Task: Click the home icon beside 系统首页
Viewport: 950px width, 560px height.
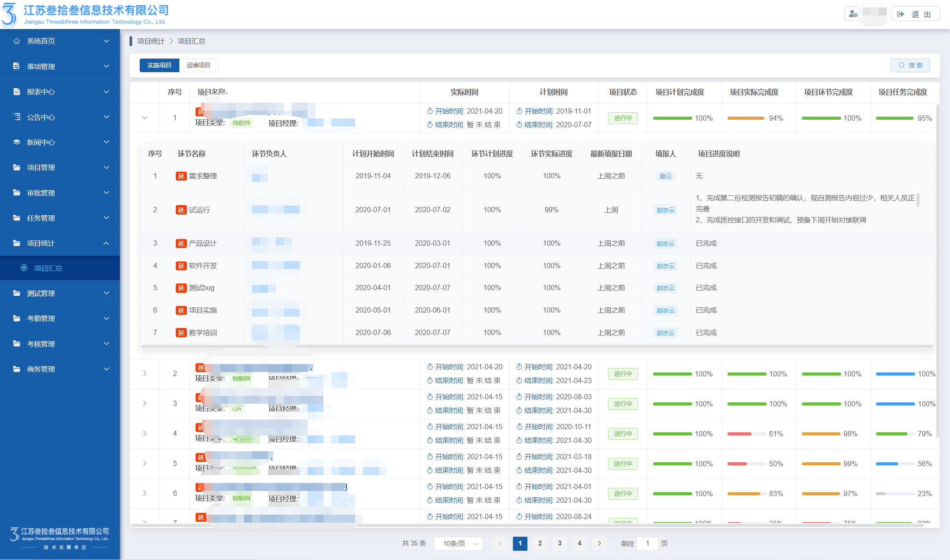Action: (17, 41)
